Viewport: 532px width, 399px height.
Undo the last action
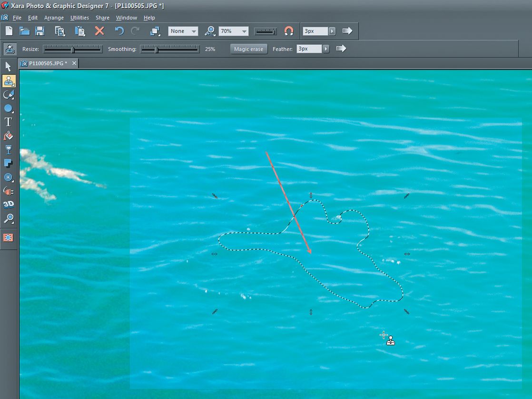point(119,31)
